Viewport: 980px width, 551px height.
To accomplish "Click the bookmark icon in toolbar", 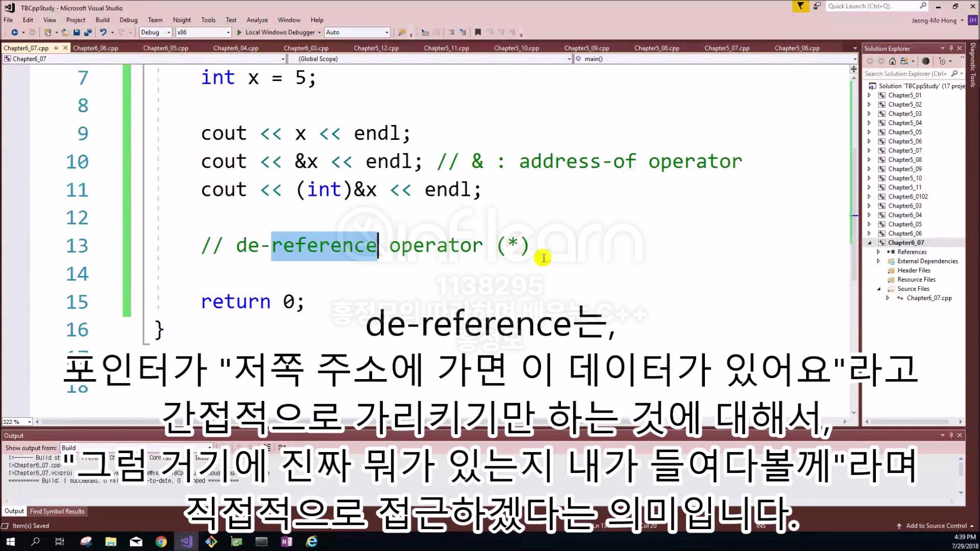I will click(x=478, y=32).
